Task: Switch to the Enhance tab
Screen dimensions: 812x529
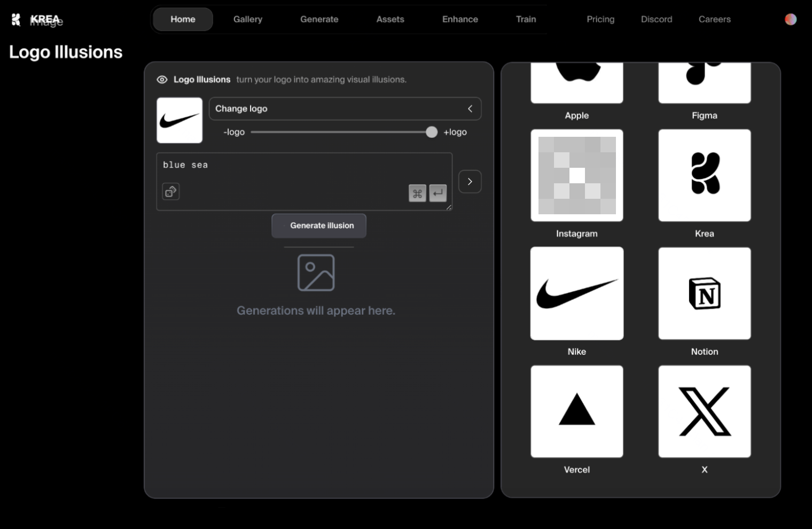Action: pos(460,19)
